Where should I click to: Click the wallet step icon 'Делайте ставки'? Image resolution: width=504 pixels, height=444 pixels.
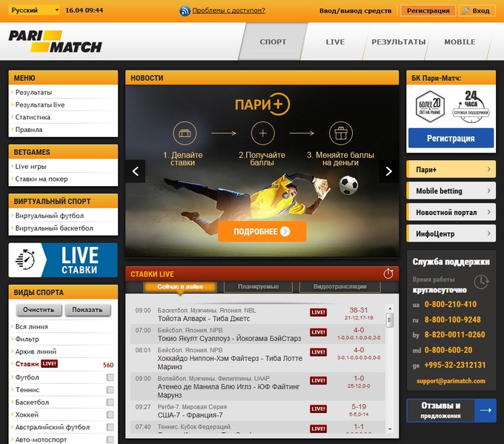pyautogui.click(x=185, y=133)
